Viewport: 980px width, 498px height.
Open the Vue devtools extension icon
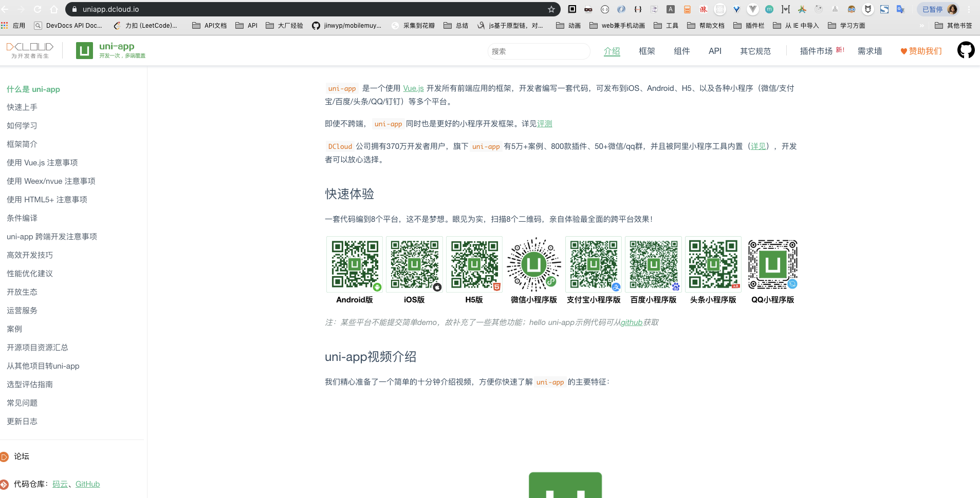click(x=753, y=9)
